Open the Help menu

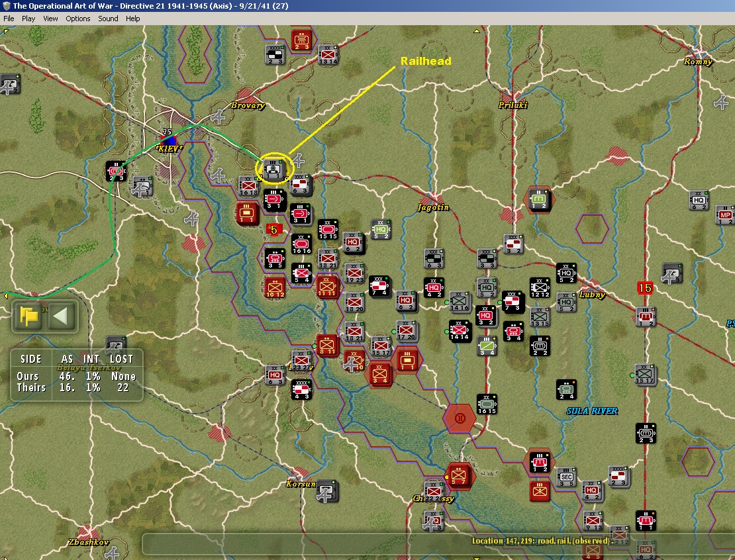tap(132, 19)
